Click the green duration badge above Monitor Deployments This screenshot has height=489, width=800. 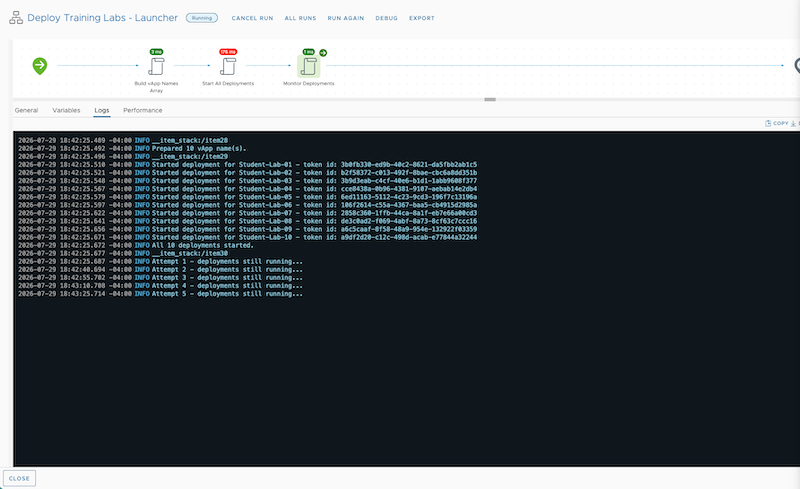[x=309, y=52]
